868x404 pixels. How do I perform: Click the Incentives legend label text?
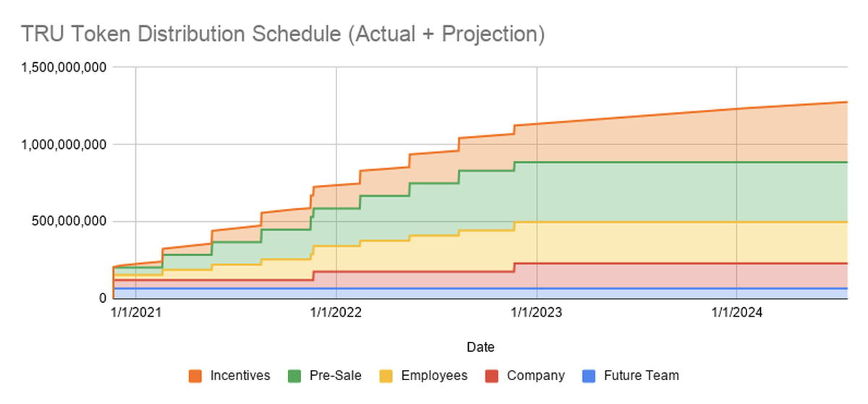(240, 376)
